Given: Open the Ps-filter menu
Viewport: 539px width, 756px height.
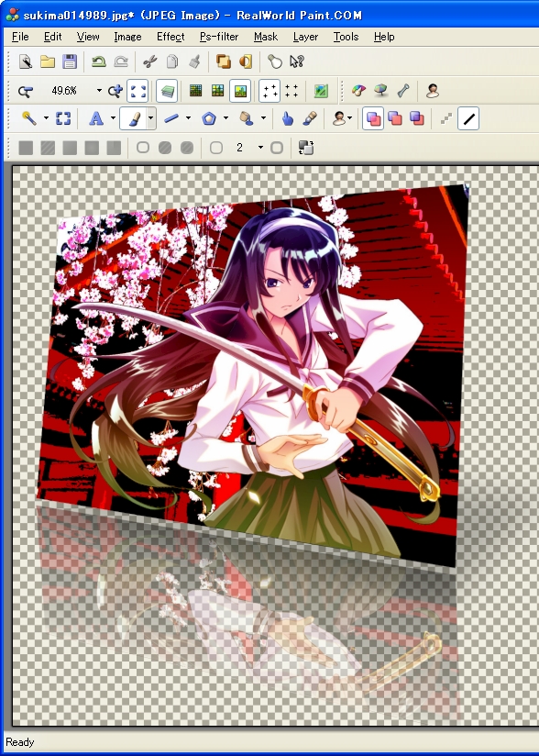Looking at the screenshot, I should [x=219, y=37].
